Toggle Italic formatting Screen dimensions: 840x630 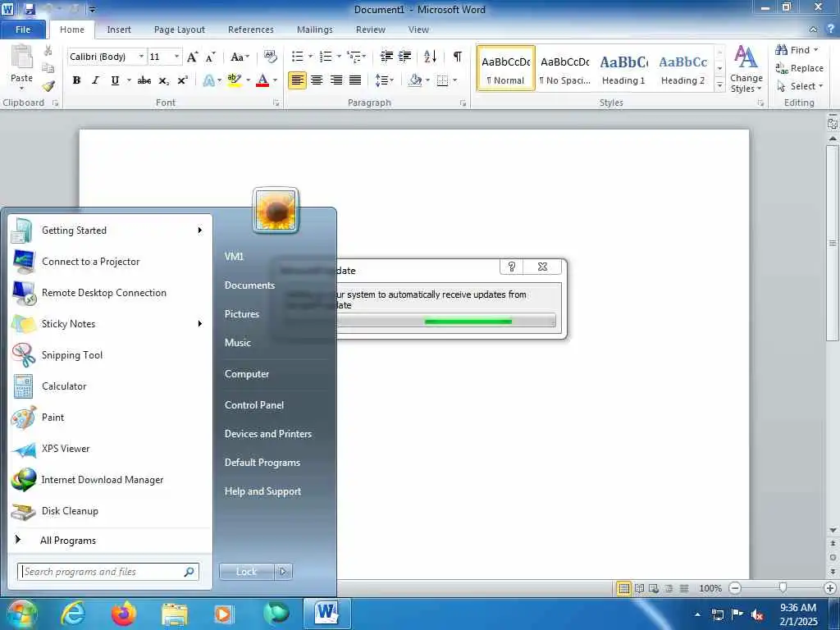click(x=95, y=80)
